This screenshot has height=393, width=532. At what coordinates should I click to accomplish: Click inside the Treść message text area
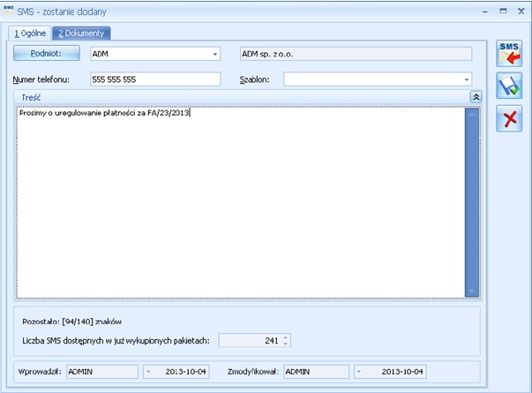pos(240,202)
